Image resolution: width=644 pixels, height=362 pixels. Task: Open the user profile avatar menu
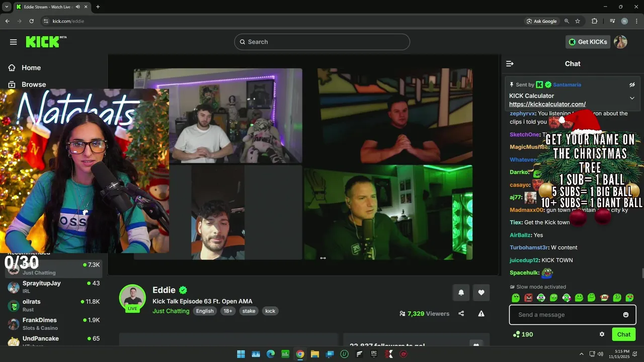coord(620,42)
